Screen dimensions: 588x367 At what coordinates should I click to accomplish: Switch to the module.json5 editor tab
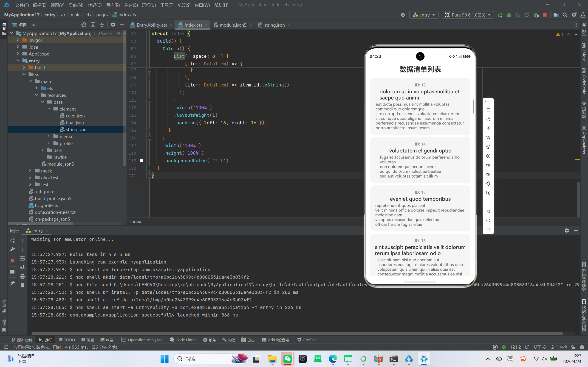pyautogui.click(x=232, y=25)
